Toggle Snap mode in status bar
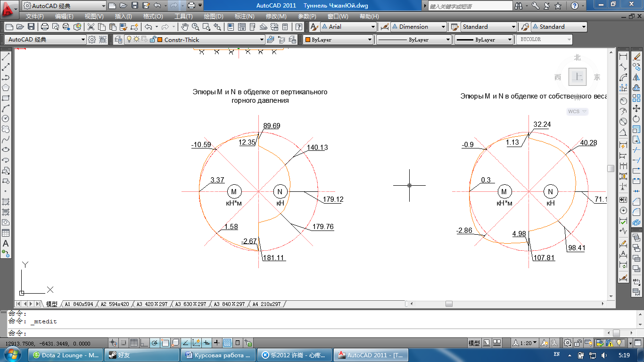Viewport: 644px width, 362px height. pyautogui.click(x=124, y=343)
